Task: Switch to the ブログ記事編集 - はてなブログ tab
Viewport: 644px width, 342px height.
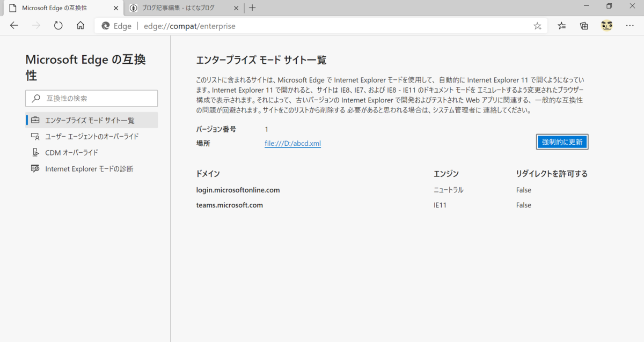Action: point(183,8)
